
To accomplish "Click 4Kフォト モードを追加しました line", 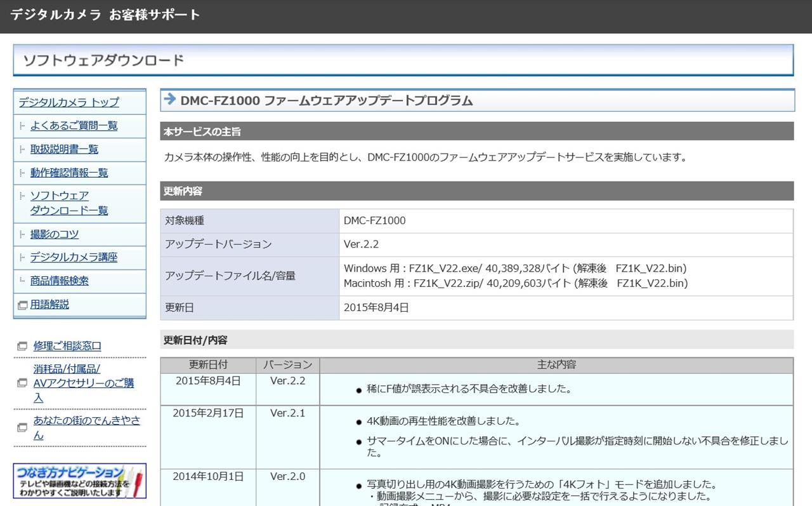I will click(x=542, y=484).
